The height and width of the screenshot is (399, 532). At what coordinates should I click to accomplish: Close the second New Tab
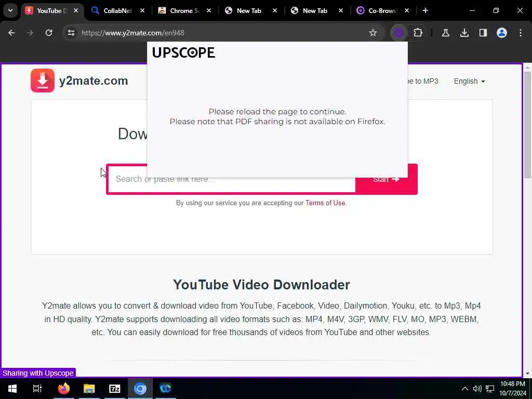pyautogui.click(x=341, y=11)
